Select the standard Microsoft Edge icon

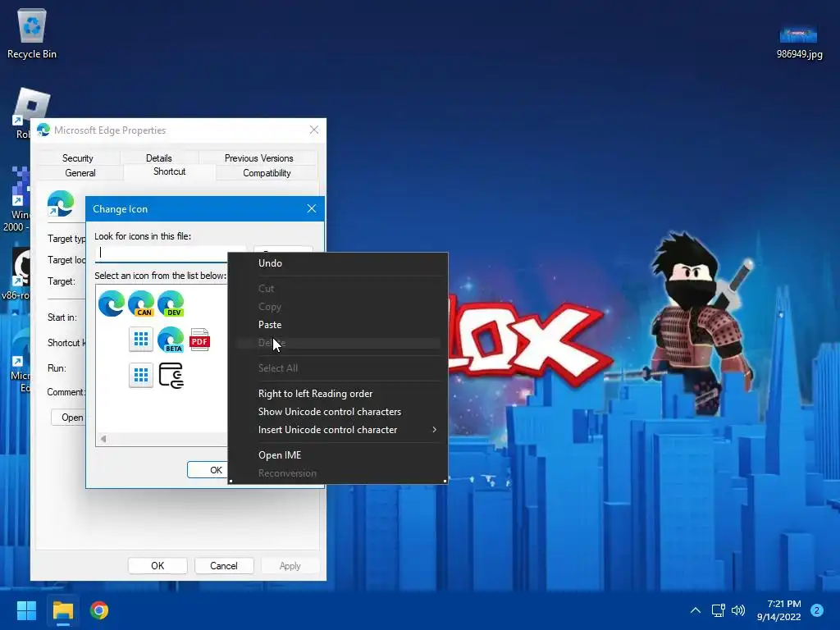click(x=112, y=304)
